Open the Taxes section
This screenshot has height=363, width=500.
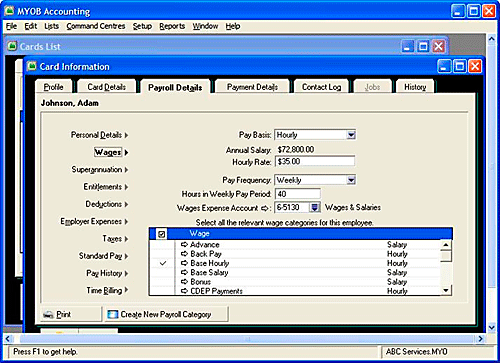(115, 239)
